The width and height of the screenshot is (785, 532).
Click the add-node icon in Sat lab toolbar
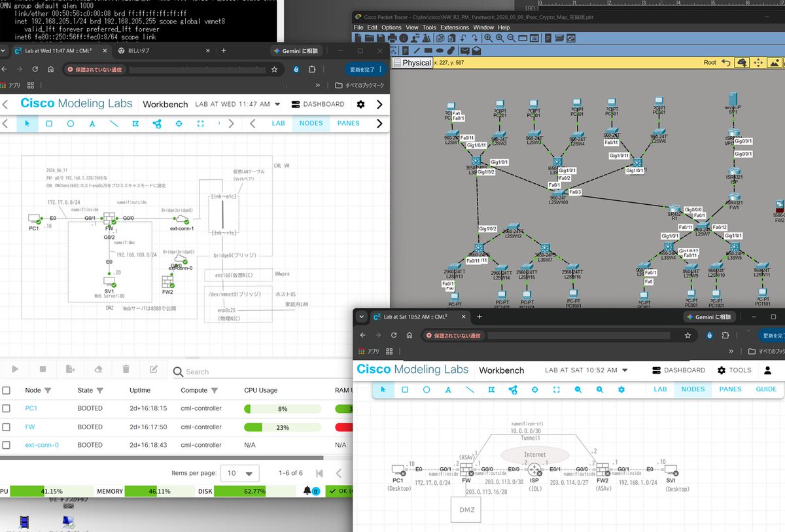[x=513, y=389]
